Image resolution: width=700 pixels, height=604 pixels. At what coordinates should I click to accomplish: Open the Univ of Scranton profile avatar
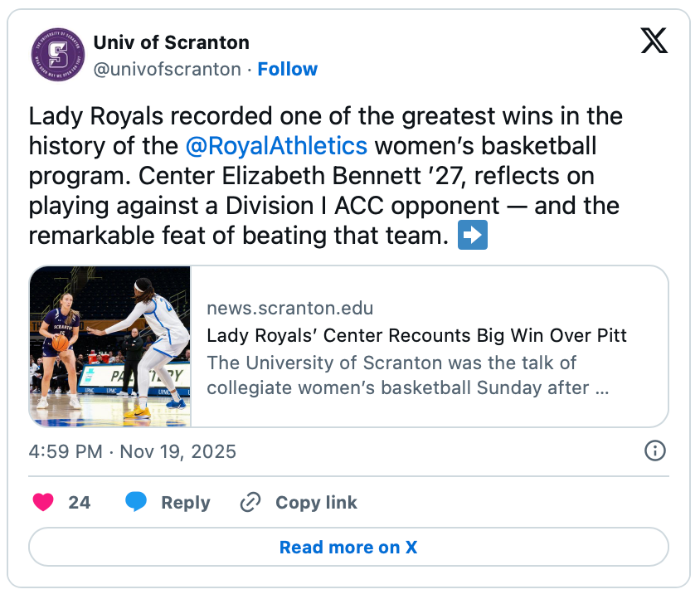(57, 55)
